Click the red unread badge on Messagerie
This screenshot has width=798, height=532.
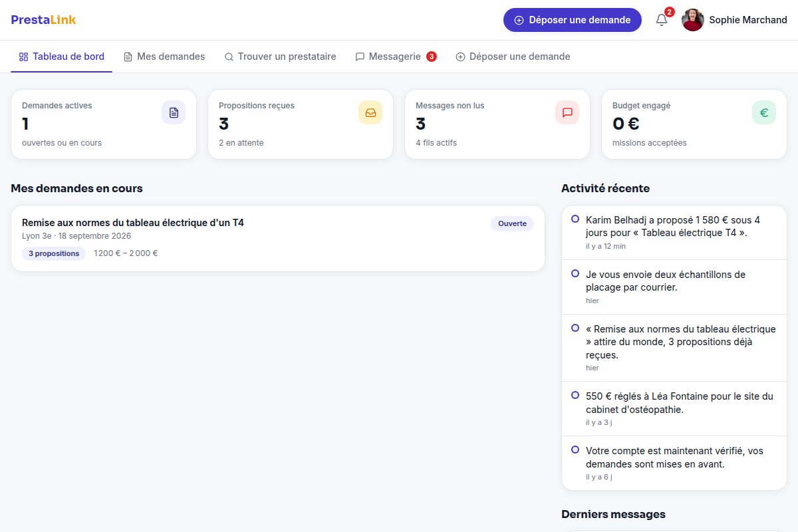[x=432, y=57]
